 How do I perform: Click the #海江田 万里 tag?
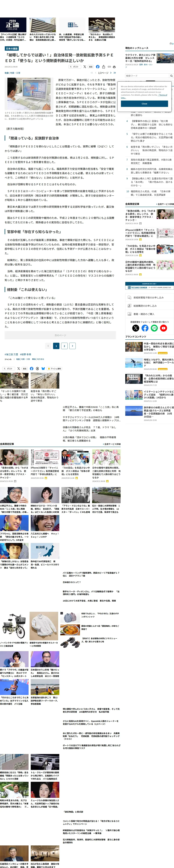pos(11,354)
